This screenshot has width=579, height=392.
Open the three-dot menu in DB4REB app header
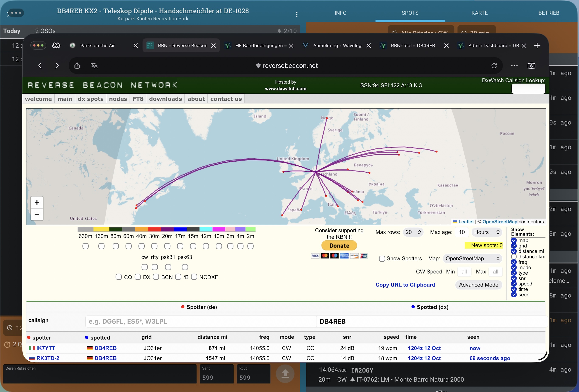coord(297,14)
